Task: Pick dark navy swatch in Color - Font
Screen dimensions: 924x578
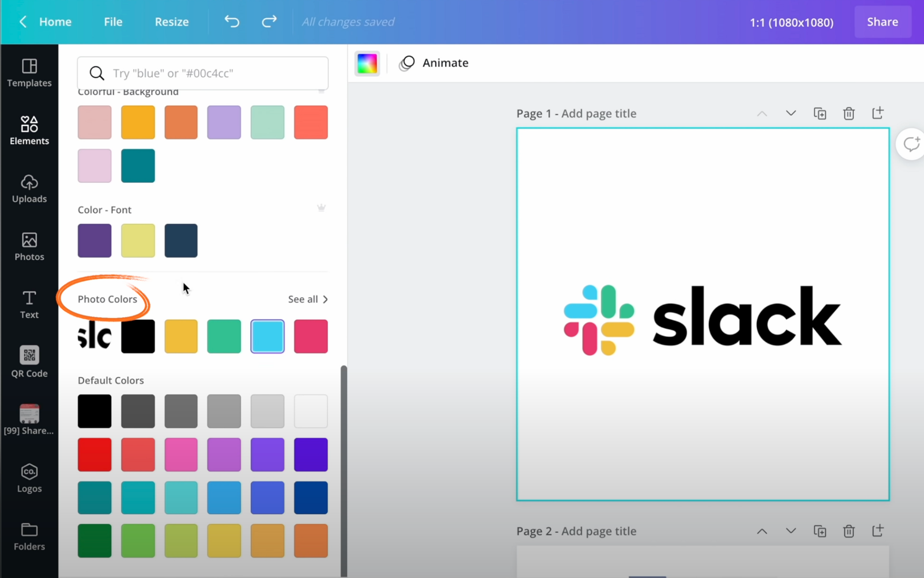Action: pyautogui.click(x=181, y=240)
